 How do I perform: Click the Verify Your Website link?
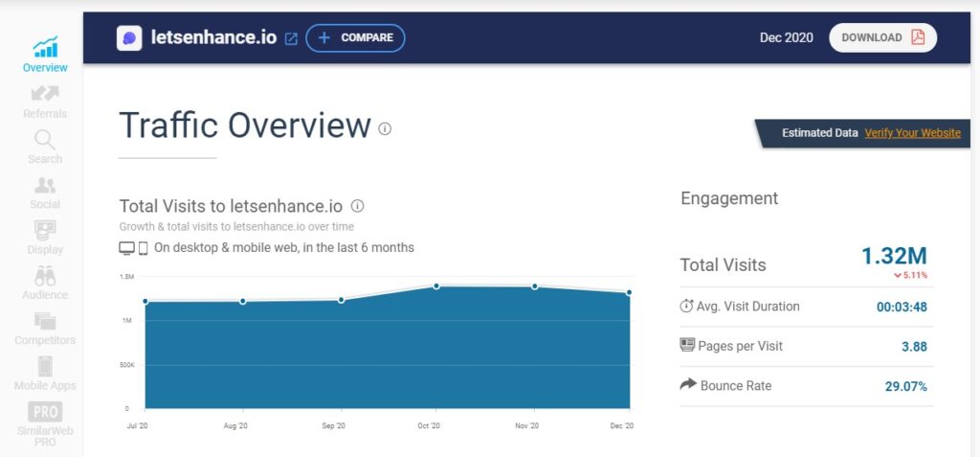[912, 133]
